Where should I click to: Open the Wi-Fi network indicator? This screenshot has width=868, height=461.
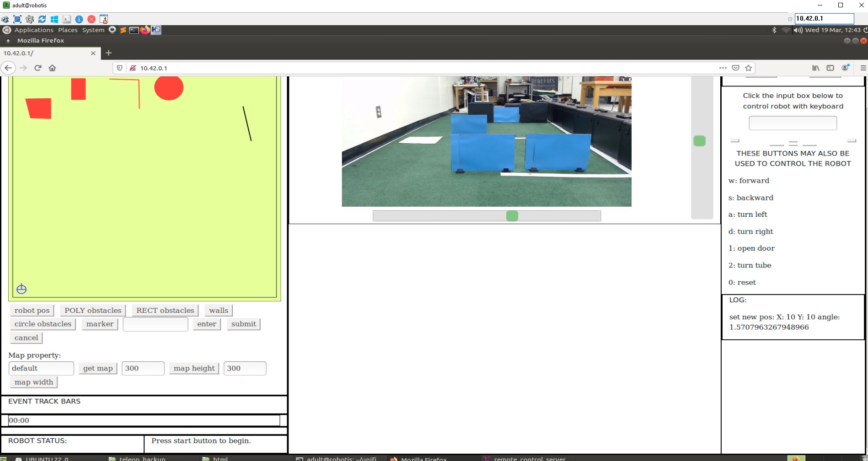[786, 30]
